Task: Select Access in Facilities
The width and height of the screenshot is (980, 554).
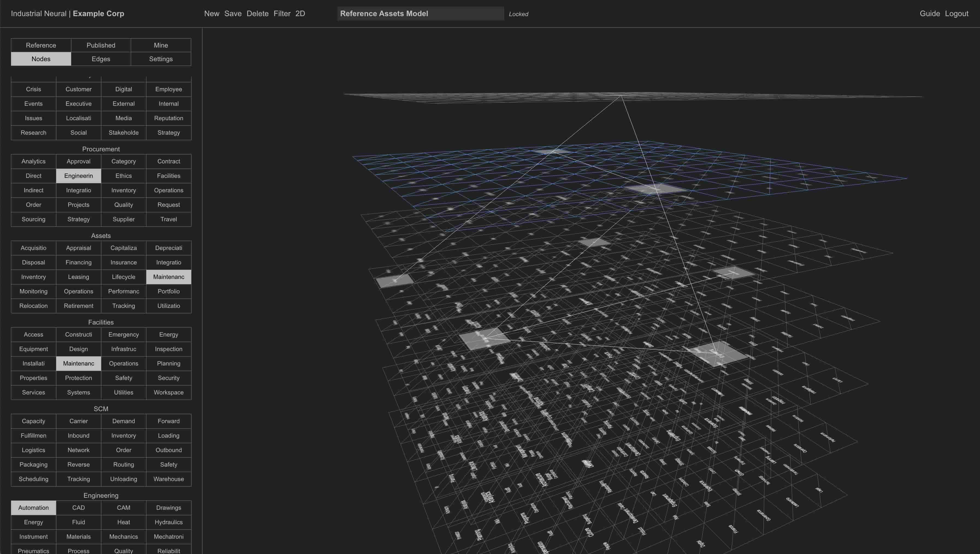Action: click(x=34, y=334)
